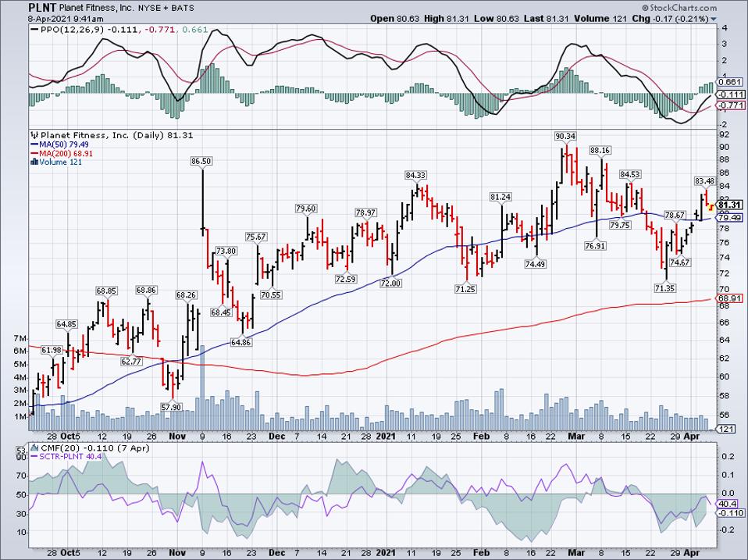748x560 pixels.
Task: Click the red MA(200) line swatch in the legend
Action: click(34, 154)
